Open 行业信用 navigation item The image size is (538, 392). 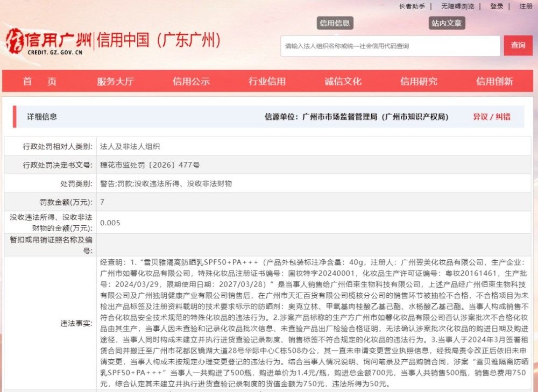[267, 81]
